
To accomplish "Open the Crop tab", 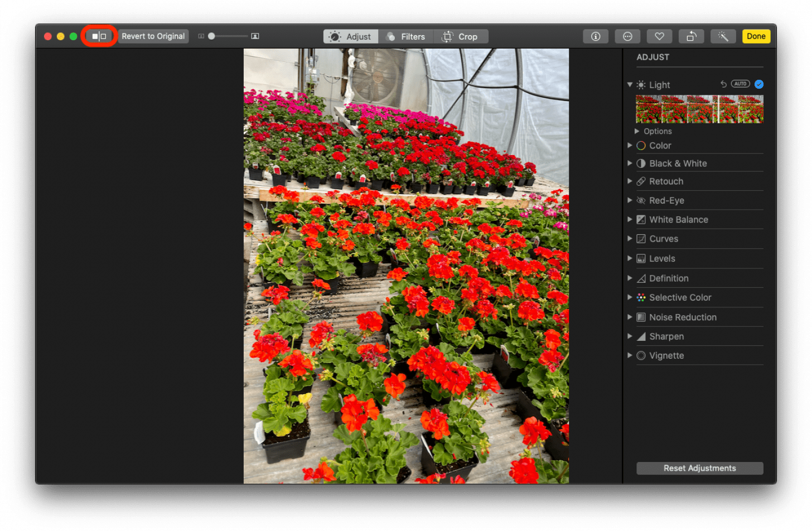I will click(461, 36).
